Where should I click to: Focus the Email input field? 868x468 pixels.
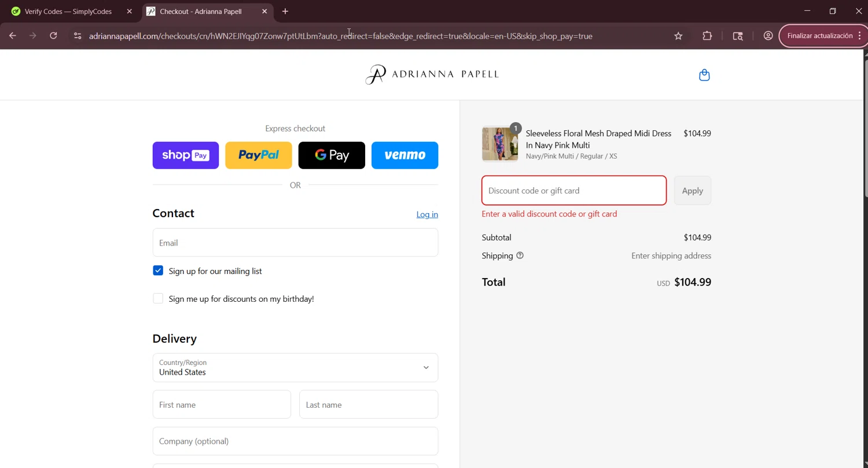tap(295, 243)
